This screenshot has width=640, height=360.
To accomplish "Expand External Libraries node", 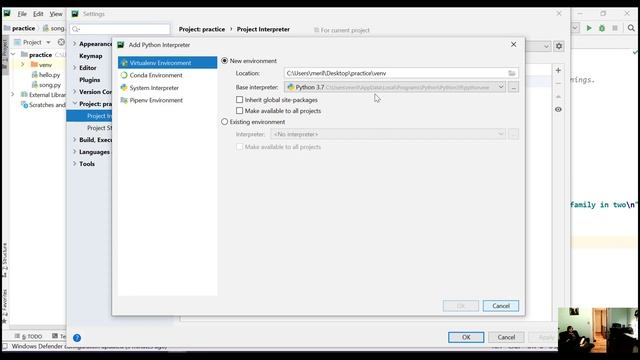I will click(x=13, y=95).
